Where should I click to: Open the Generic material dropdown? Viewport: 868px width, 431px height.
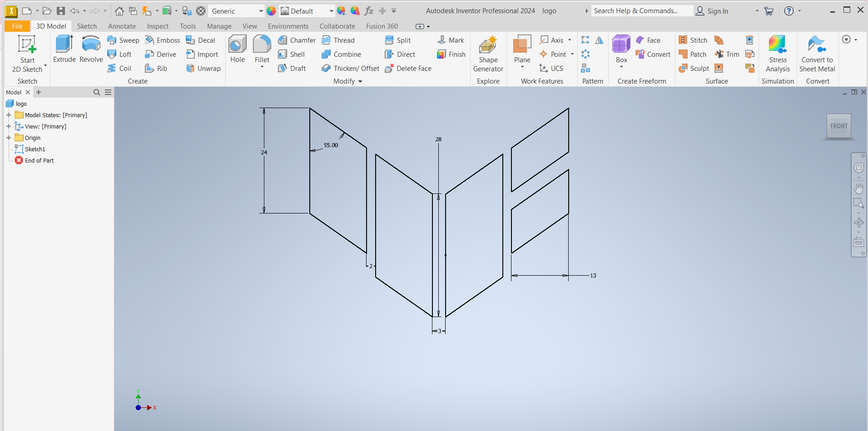click(261, 11)
